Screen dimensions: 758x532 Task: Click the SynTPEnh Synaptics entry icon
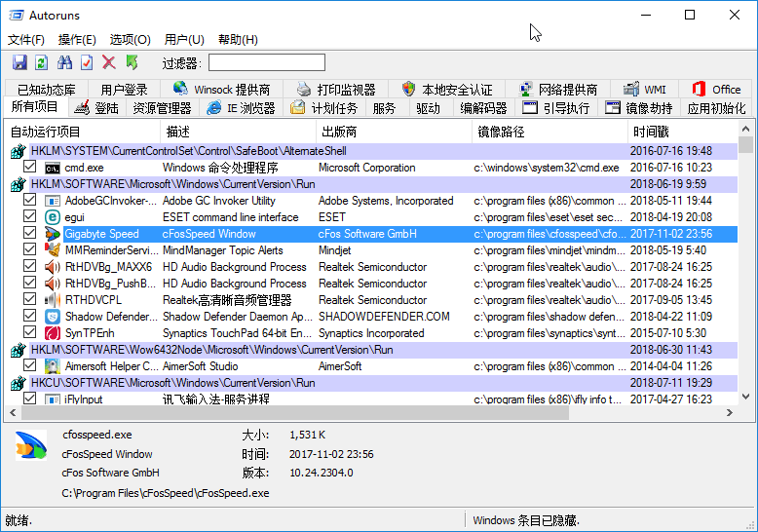[x=52, y=333]
